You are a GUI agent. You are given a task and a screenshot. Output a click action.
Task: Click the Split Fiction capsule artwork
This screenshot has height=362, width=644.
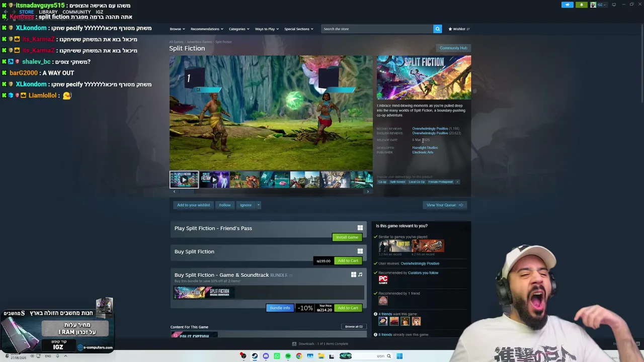pyautogui.click(x=424, y=77)
